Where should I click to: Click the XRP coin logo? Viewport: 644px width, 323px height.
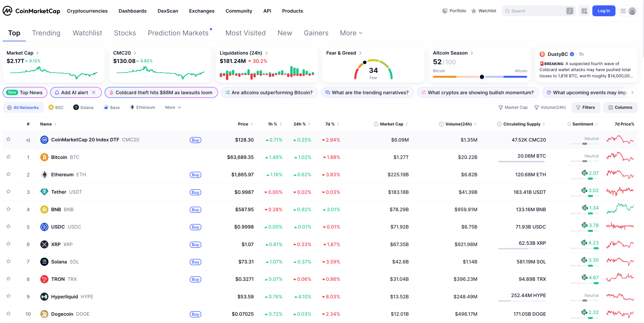[x=44, y=244]
